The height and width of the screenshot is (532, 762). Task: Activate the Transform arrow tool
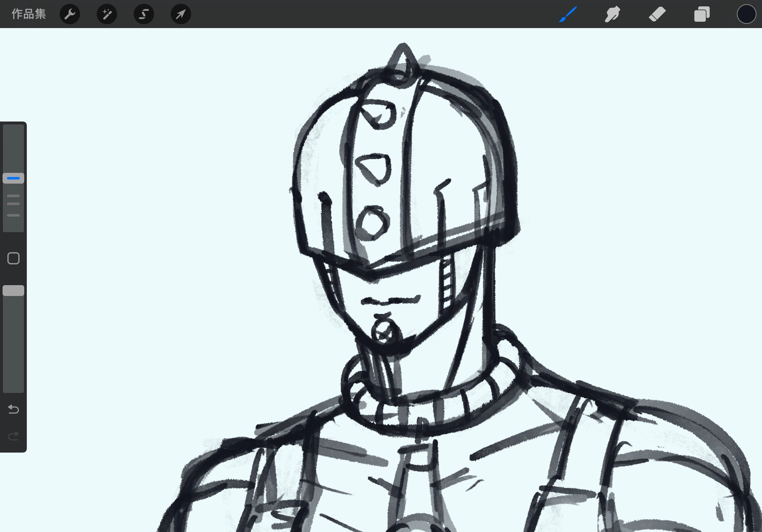pyautogui.click(x=181, y=14)
